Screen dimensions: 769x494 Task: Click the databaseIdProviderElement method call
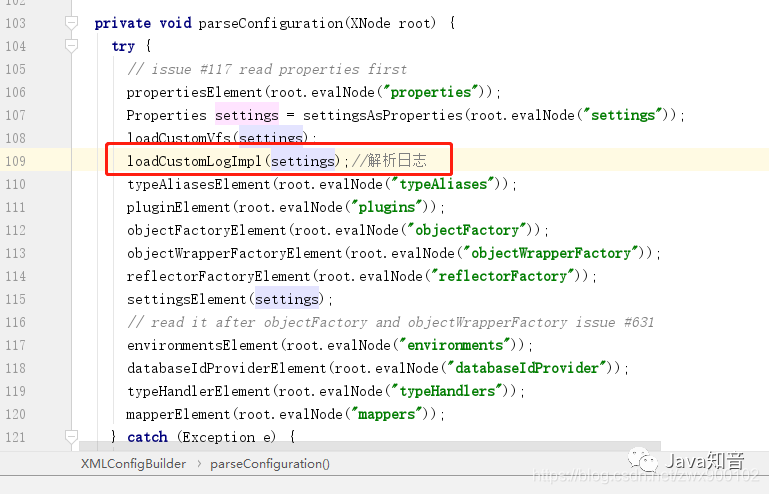point(227,368)
